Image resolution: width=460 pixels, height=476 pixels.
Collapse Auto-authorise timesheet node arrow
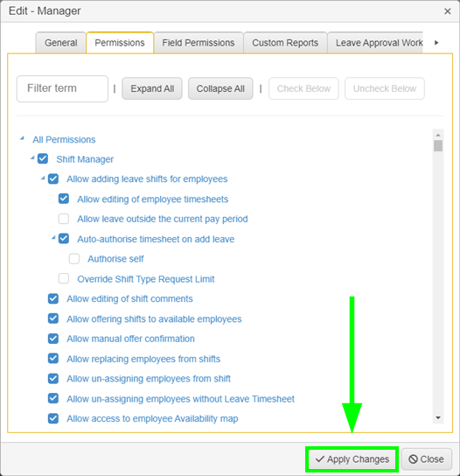(x=53, y=238)
